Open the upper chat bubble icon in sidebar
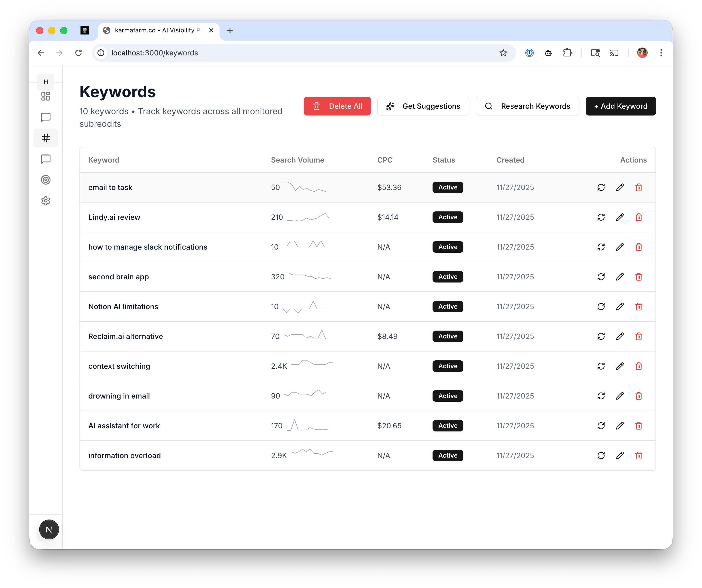The image size is (702, 588). 45,117
